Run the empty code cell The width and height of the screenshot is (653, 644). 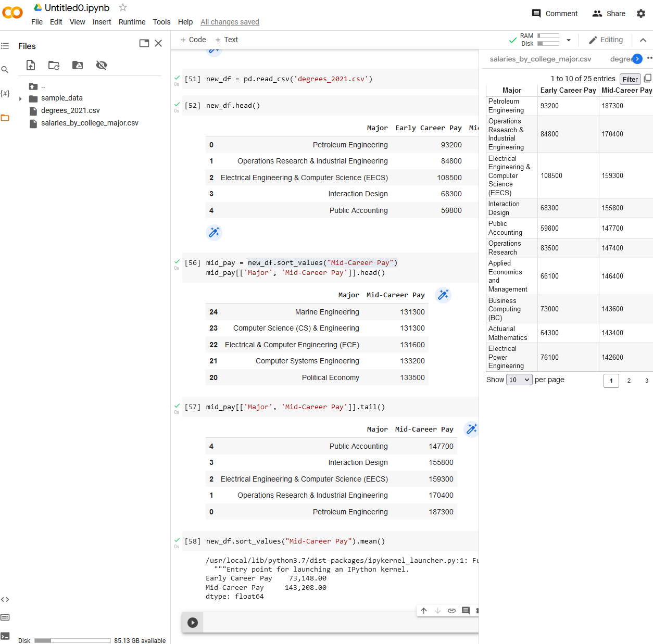(192, 622)
